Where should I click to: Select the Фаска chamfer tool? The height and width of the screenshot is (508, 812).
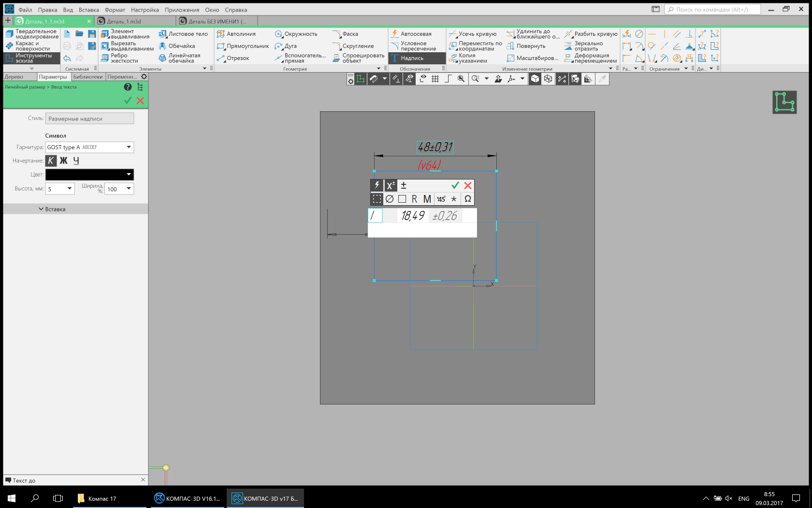[x=345, y=34]
